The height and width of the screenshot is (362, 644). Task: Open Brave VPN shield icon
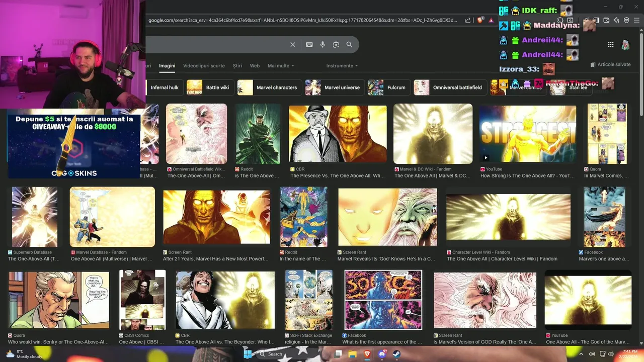click(x=626, y=20)
